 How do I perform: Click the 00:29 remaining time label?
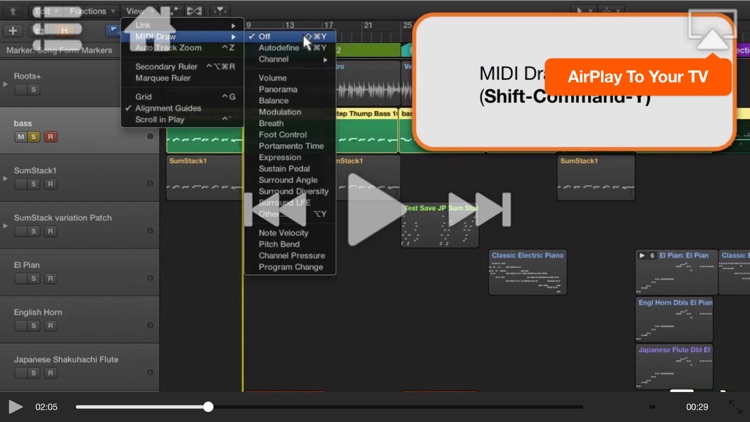[697, 407]
